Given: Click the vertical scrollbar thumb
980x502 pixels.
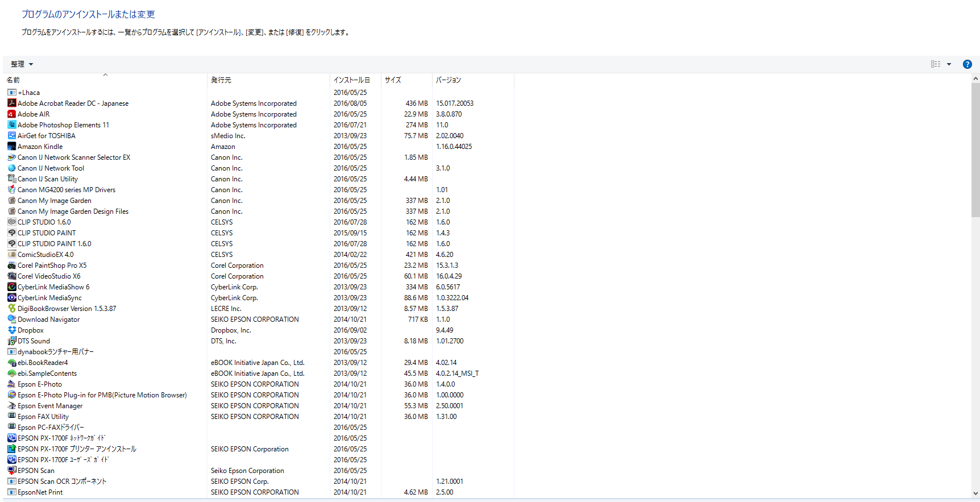Looking at the screenshot, I should click(975, 150).
